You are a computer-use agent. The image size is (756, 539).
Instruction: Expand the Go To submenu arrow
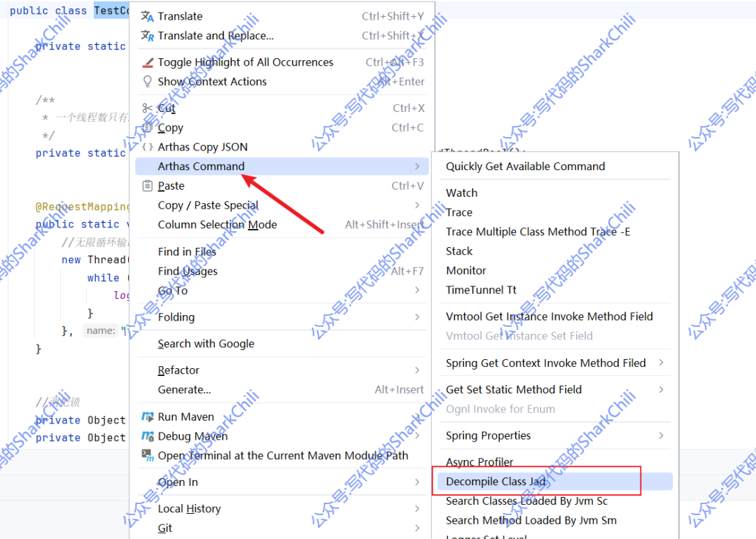(417, 290)
